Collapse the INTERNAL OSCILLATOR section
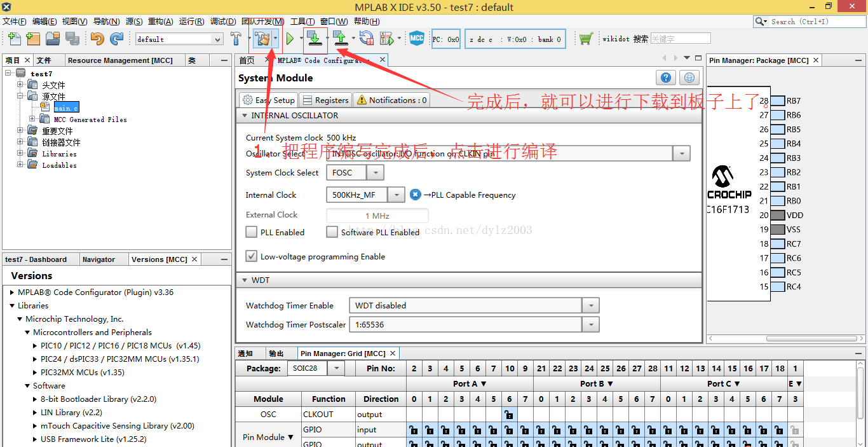868x447 pixels. (x=244, y=116)
